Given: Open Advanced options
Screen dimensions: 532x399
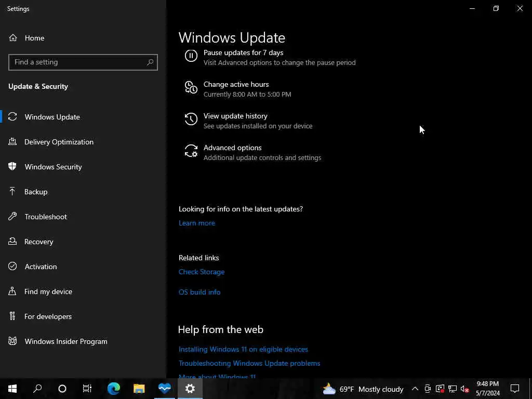Looking at the screenshot, I should (232, 148).
